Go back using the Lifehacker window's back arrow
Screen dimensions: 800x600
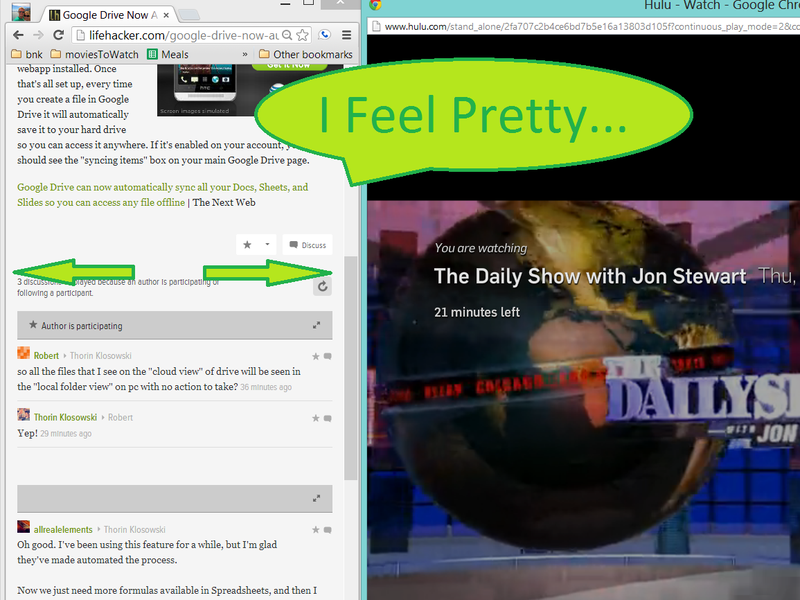point(18,35)
